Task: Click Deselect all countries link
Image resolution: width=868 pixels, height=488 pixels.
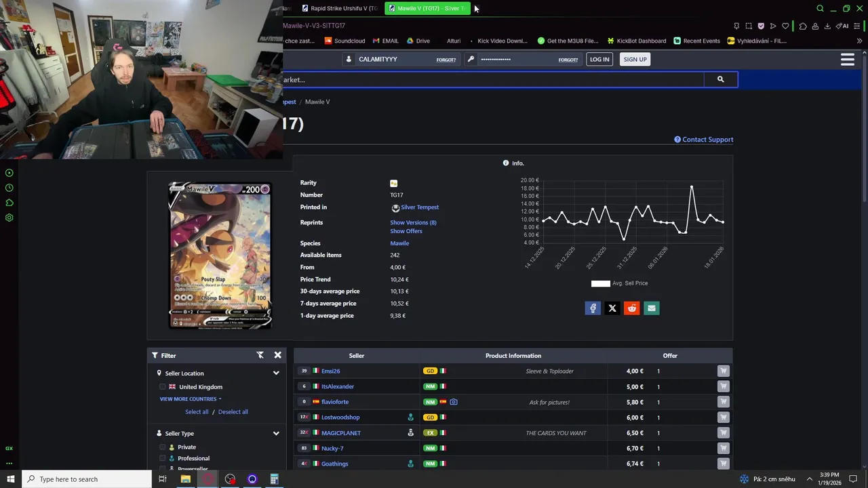Action: coord(233,412)
